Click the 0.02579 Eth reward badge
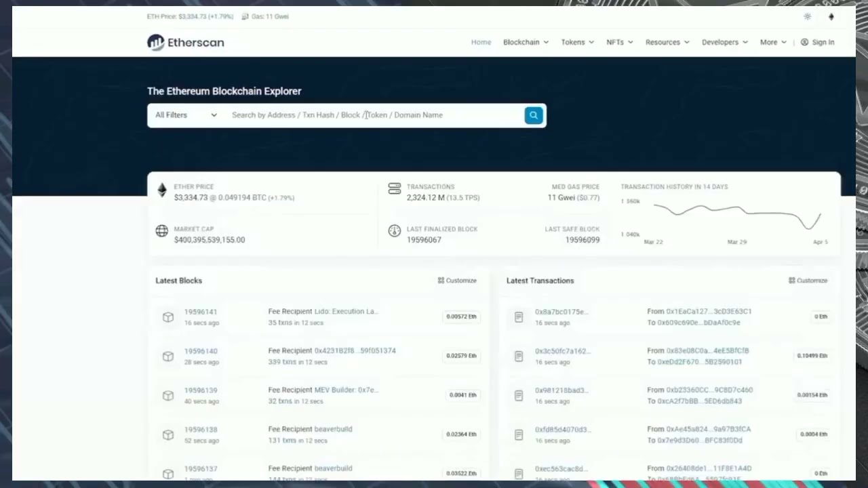The width and height of the screenshot is (868, 488). tap(462, 356)
